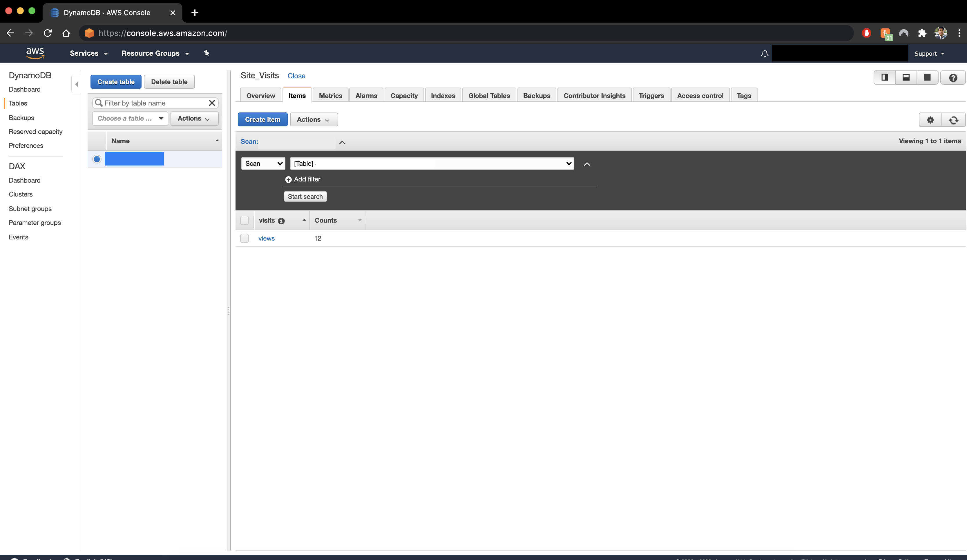
Task: Open the help question mark icon
Action: click(x=953, y=77)
